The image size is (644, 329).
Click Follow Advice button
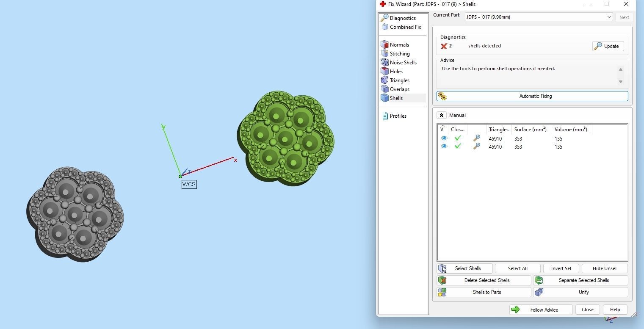click(x=541, y=310)
